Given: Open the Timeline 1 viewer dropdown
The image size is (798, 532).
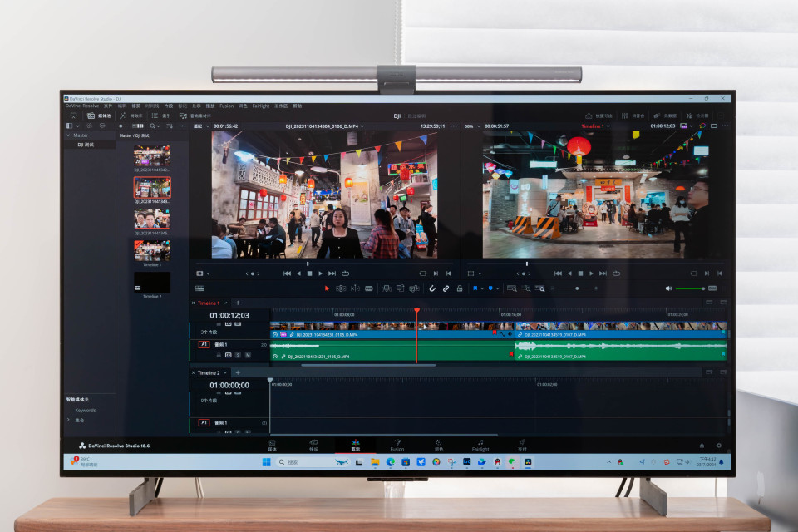Looking at the screenshot, I should click(x=608, y=126).
